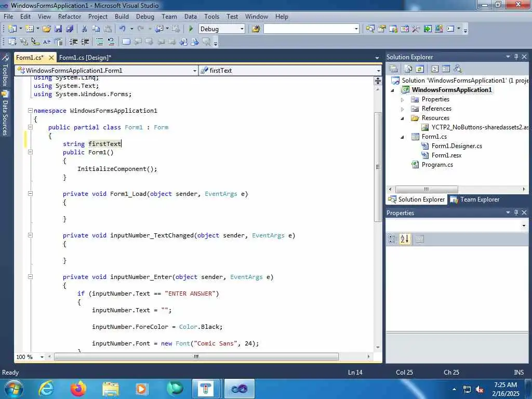This screenshot has width=532, height=399.
Task: Start debugging with the green play icon
Action: 191,29
